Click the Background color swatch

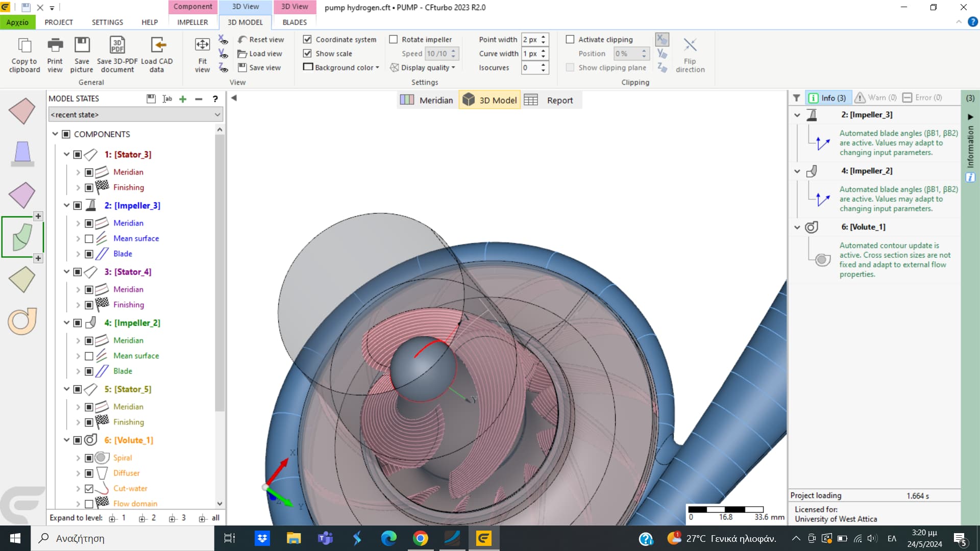308,67
